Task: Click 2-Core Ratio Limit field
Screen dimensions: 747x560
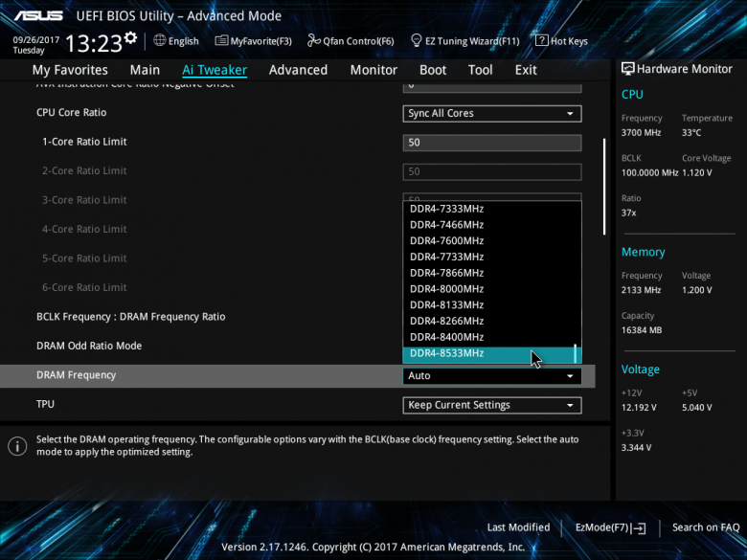Action: pos(492,171)
